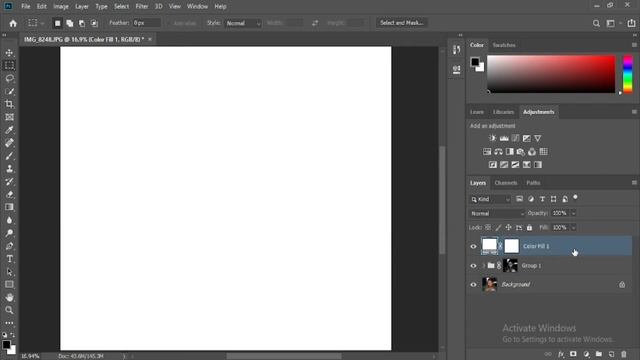
Task: Open the Image menu
Action: [x=61, y=7]
